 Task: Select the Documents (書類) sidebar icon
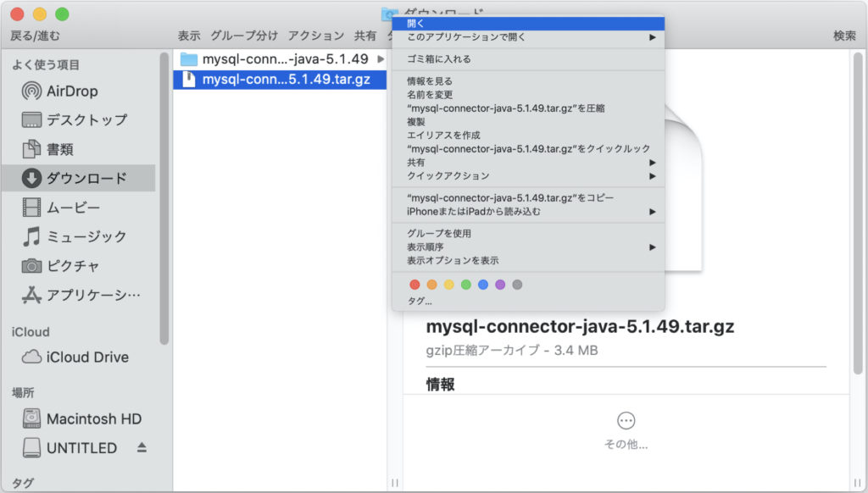click(x=31, y=149)
